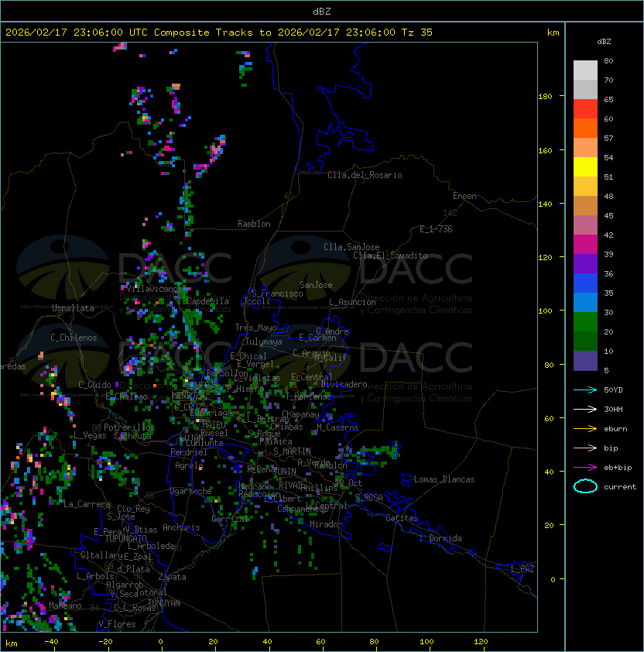This screenshot has width=644, height=652.
Task: Click the 'Mirador' place label
Action: (x=327, y=524)
